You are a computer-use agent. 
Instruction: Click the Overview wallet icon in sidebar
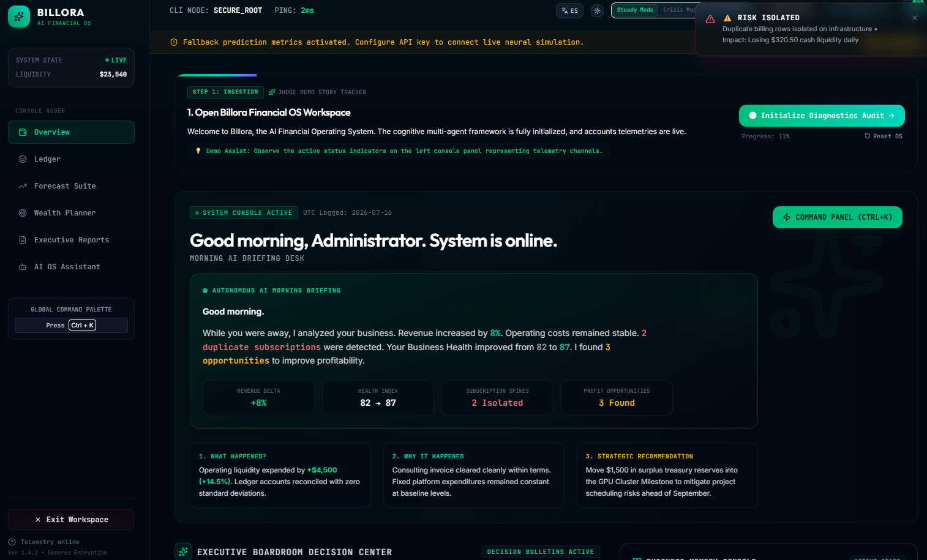pyautogui.click(x=23, y=132)
